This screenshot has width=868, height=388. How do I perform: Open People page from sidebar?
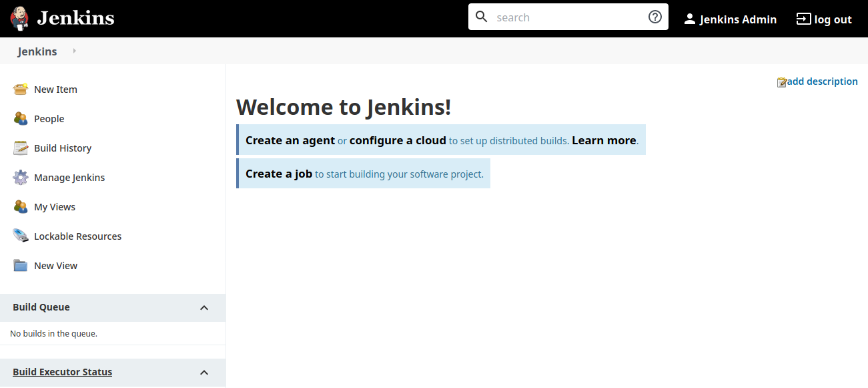point(49,119)
